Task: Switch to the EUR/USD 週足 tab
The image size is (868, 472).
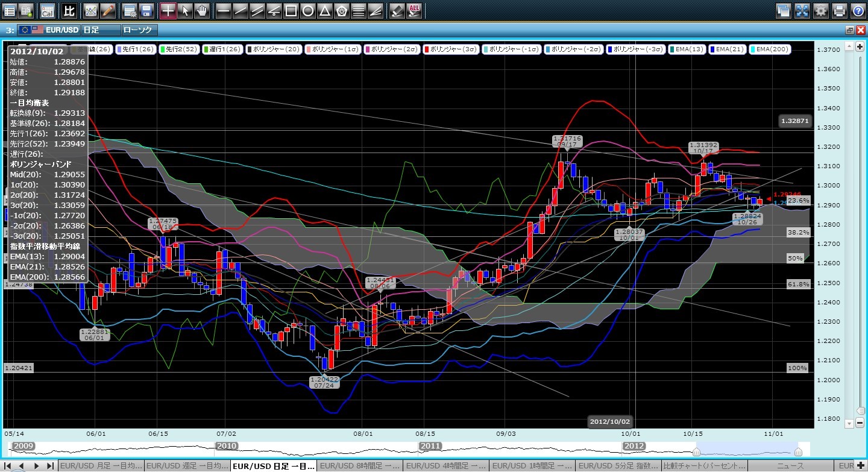Action: pos(187,466)
